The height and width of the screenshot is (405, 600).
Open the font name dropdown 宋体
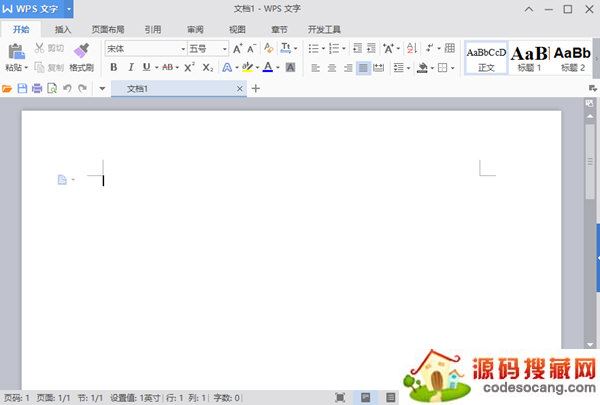pos(183,49)
